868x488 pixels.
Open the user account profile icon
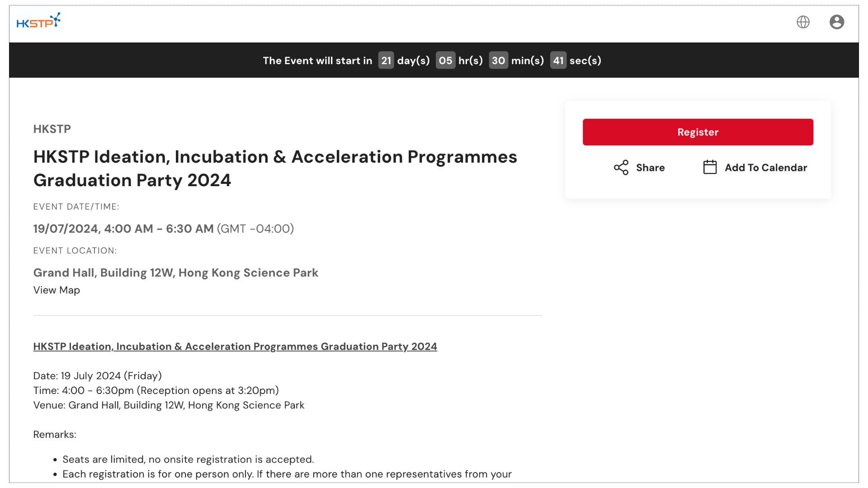point(836,22)
